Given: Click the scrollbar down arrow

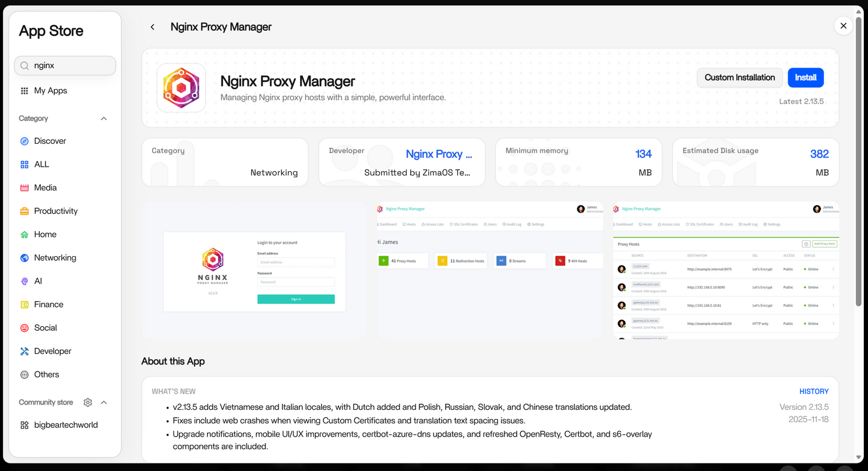Looking at the screenshot, I should (859, 458).
